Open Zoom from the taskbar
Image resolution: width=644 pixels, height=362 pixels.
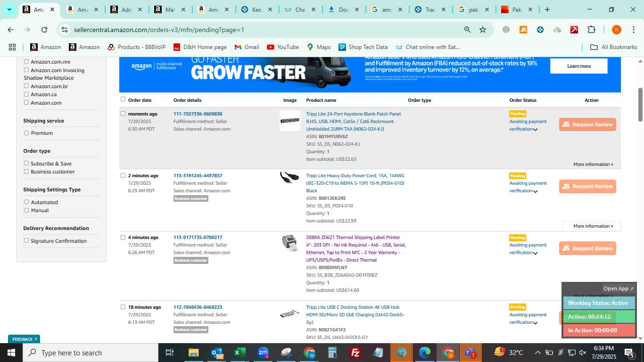(263, 353)
